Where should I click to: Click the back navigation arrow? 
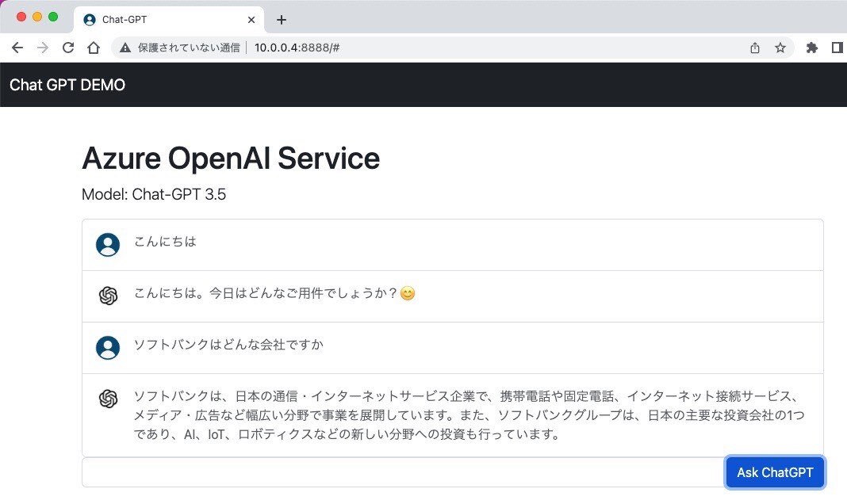pyautogui.click(x=17, y=48)
